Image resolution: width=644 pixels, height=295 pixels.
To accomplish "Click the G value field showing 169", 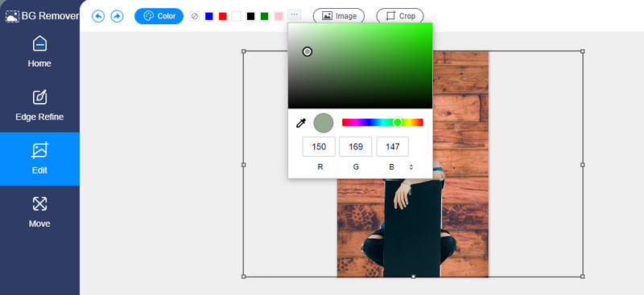I will 356,146.
